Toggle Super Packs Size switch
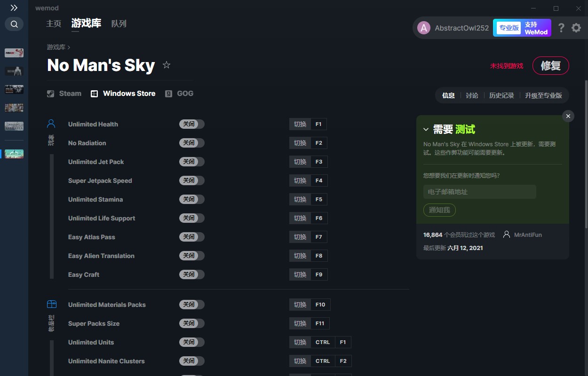 pos(192,323)
